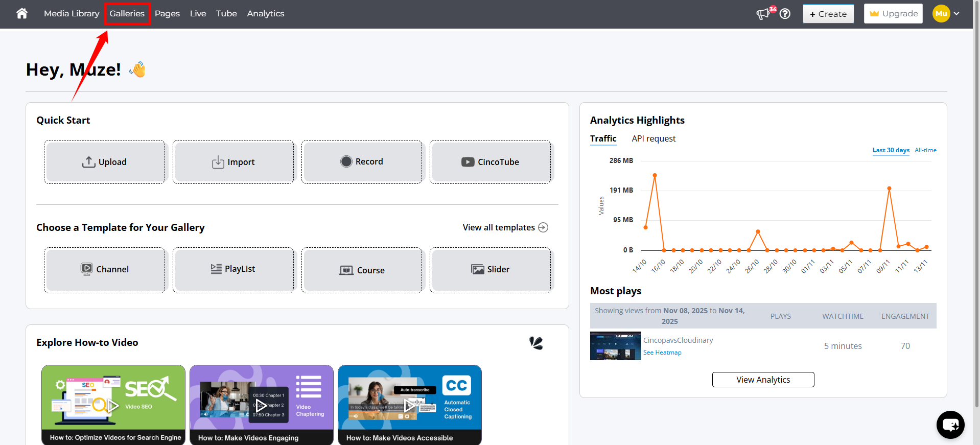
Task: Select the Channel gallery template
Action: click(x=105, y=270)
